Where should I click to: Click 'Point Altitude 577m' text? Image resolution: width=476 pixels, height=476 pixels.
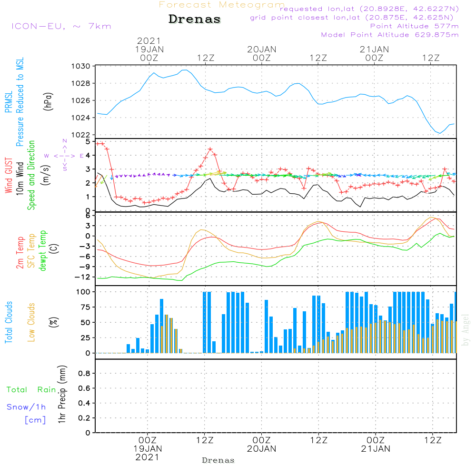tap(415, 26)
